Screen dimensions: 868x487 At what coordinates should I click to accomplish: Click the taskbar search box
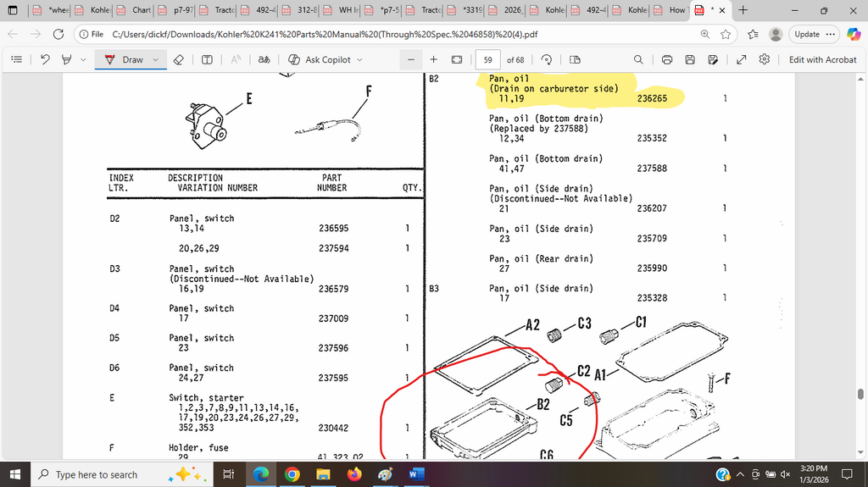(120, 474)
